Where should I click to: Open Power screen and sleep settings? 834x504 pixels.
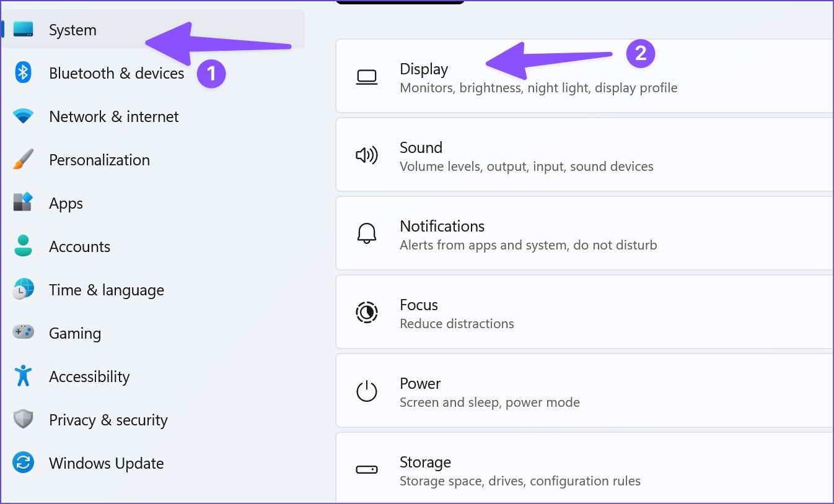(585, 391)
